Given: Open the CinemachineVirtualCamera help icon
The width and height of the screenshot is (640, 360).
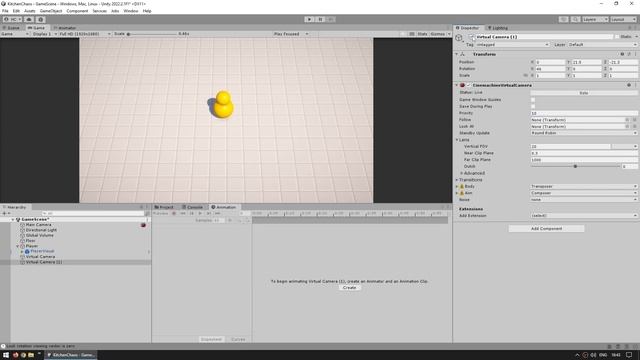Looking at the screenshot, I should click(x=629, y=85).
